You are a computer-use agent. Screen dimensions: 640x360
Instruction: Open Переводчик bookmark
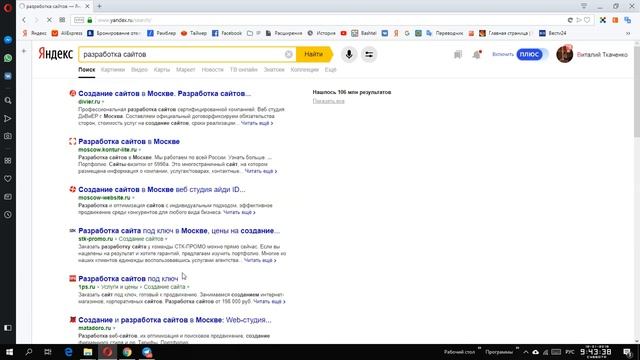pos(444,33)
